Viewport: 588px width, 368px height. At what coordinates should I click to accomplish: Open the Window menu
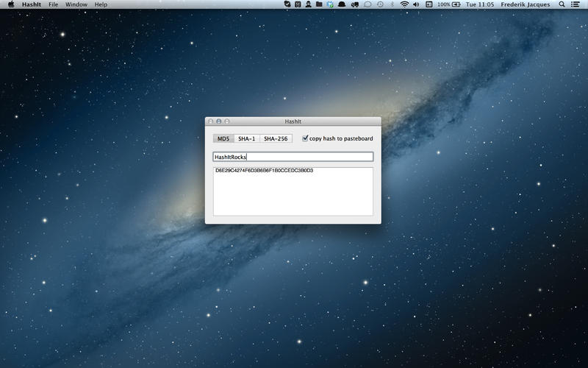pos(76,4)
